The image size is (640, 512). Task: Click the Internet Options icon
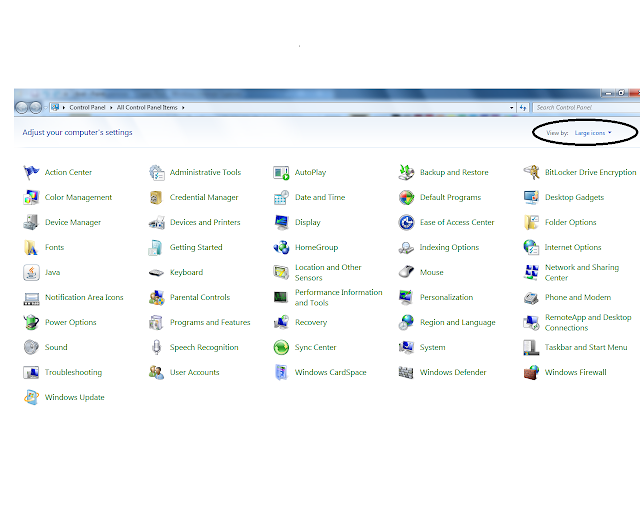531,247
